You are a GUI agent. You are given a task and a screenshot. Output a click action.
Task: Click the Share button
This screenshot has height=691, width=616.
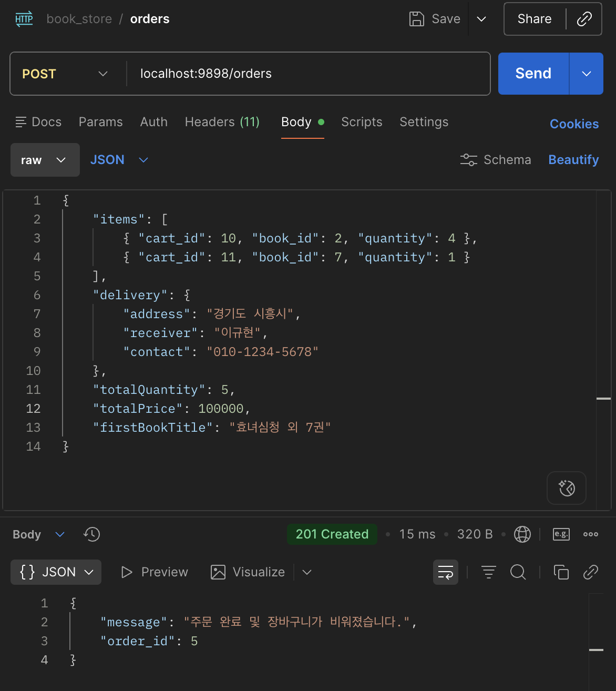click(x=535, y=19)
